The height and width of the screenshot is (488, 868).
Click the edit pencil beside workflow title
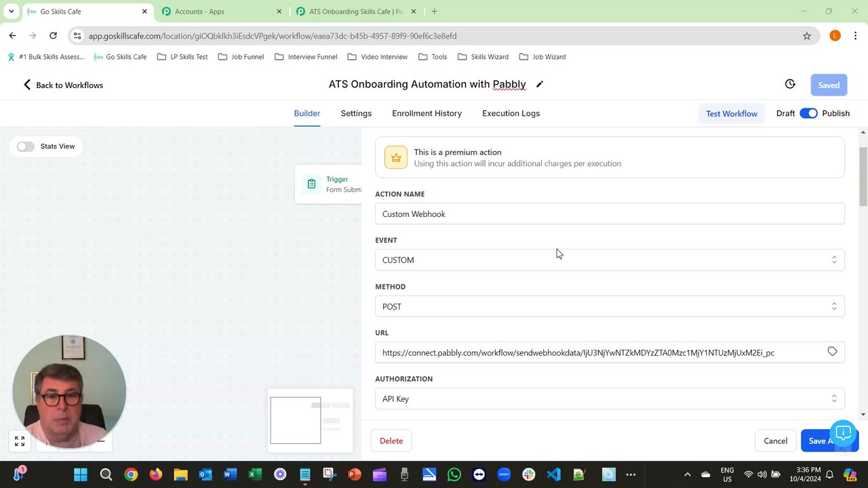(x=540, y=85)
